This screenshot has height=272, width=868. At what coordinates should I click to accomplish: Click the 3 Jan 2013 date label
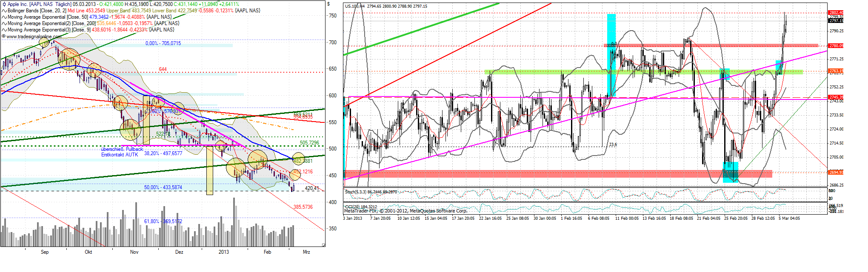[353, 218]
